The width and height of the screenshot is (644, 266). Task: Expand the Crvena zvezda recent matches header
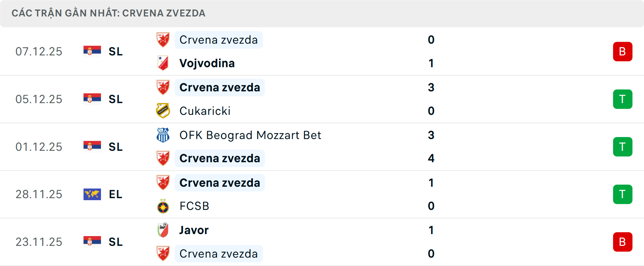pyautogui.click(x=109, y=13)
